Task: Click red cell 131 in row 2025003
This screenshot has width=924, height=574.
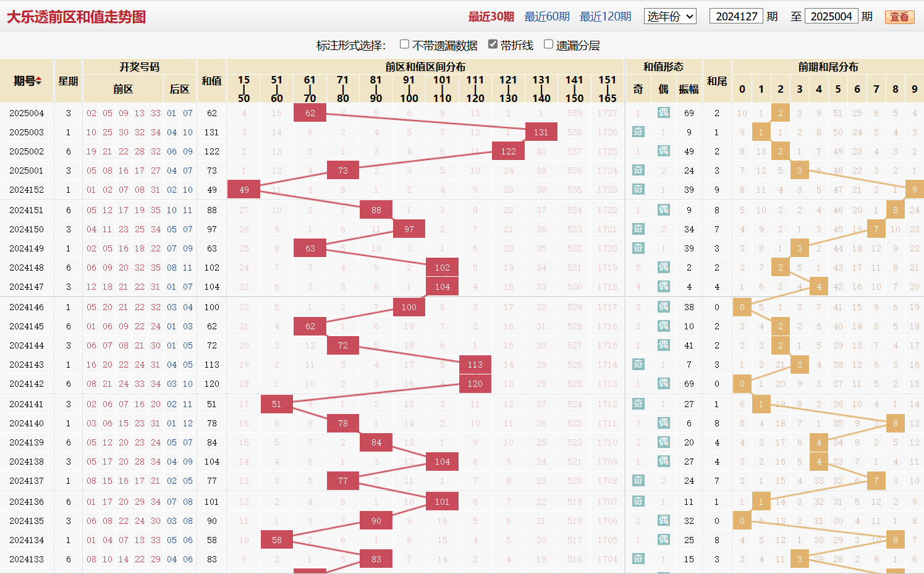Action: click(541, 132)
